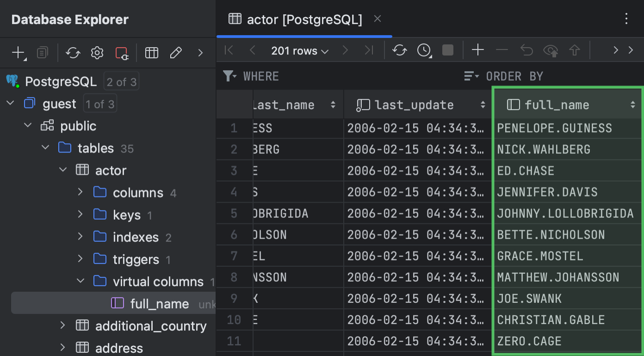Toggle sorting on the last_name column

333,104
